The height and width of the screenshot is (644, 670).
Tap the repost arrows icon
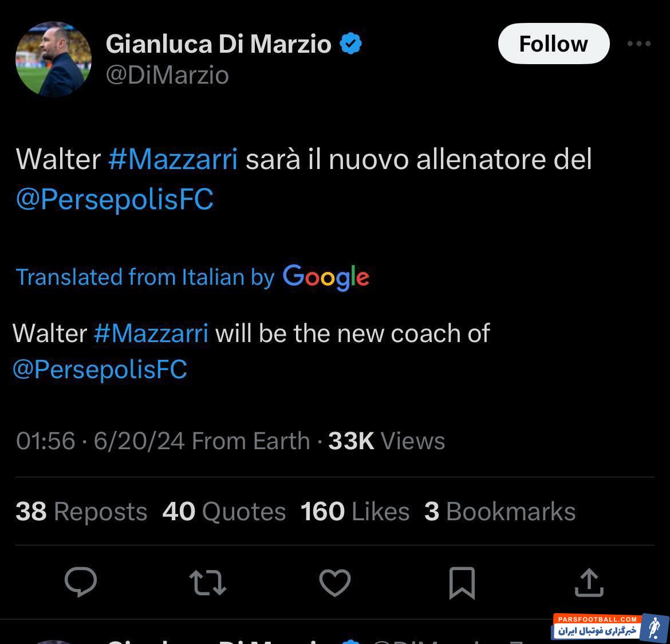coord(208,583)
